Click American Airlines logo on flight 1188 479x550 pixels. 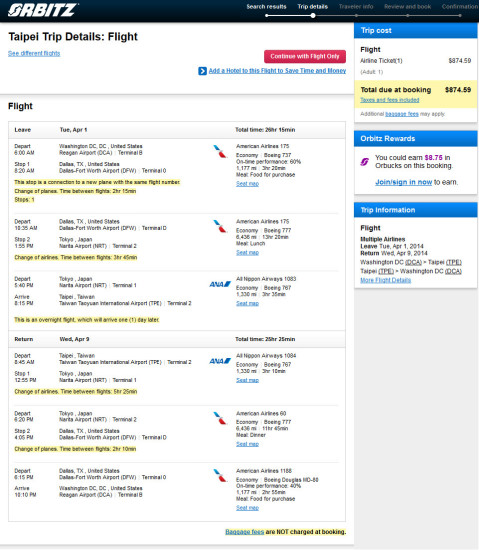220,476
